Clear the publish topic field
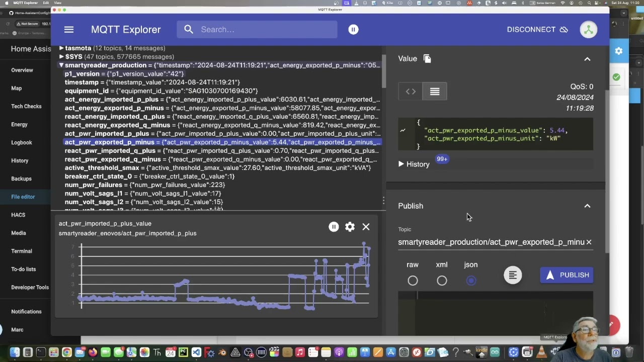This screenshot has width=644, height=362. point(589,242)
